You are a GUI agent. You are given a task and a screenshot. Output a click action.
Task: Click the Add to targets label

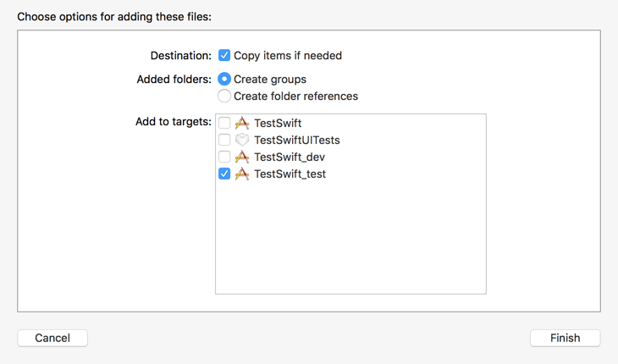point(174,122)
